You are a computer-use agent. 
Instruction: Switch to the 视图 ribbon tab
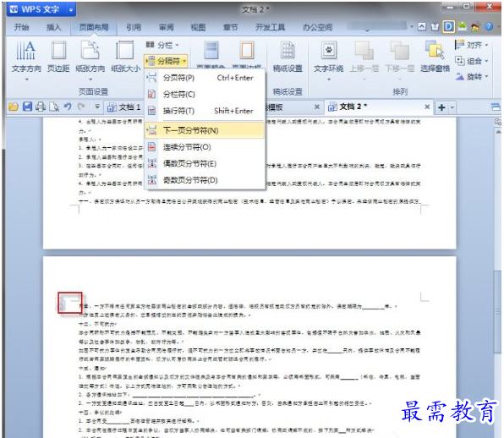click(198, 27)
